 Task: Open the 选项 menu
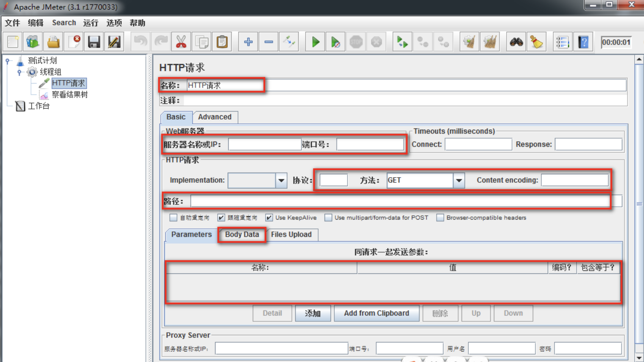[114, 23]
